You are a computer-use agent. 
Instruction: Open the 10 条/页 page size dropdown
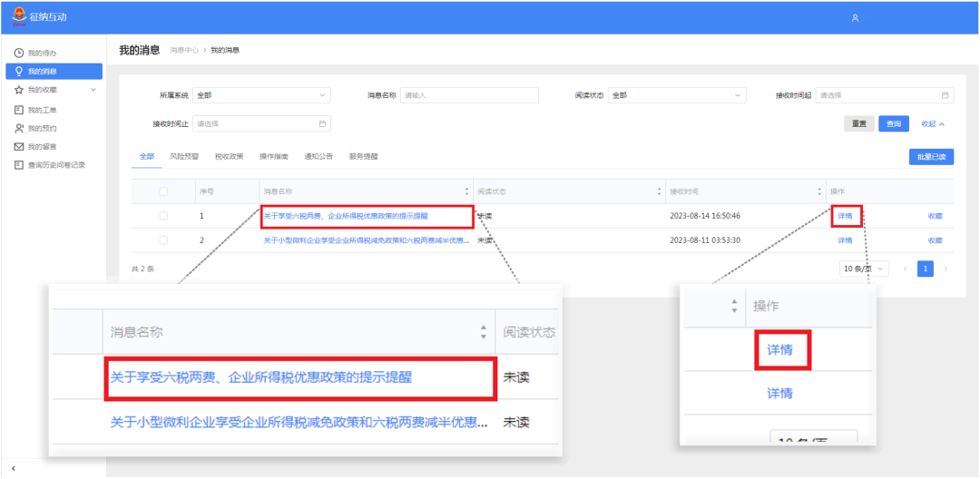[864, 269]
